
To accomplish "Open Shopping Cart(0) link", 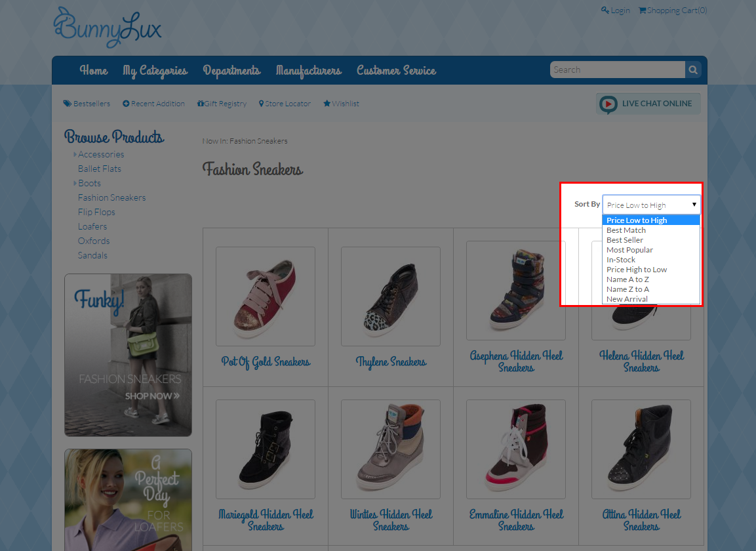I will (677, 10).
